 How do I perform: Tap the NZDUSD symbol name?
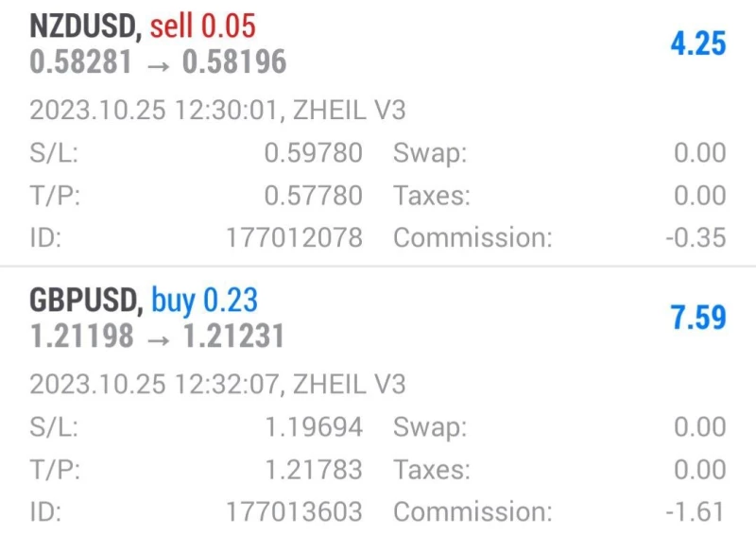click(x=85, y=26)
